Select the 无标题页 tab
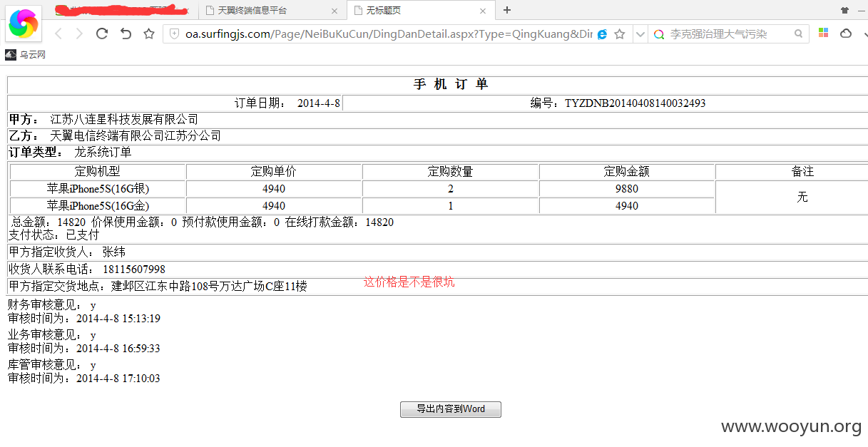Image resolution: width=868 pixels, height=447 pixels. tap(421, 11)
